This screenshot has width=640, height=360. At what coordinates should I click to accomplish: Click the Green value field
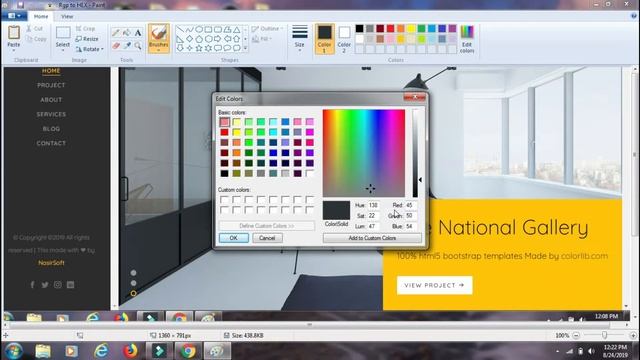411,216
